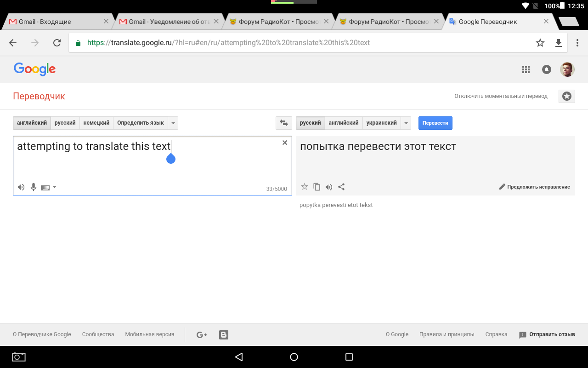This screenshot has width=588, height=368.
Task: Open Мобильная версия footer link
Action: click(x=150, y=334)
